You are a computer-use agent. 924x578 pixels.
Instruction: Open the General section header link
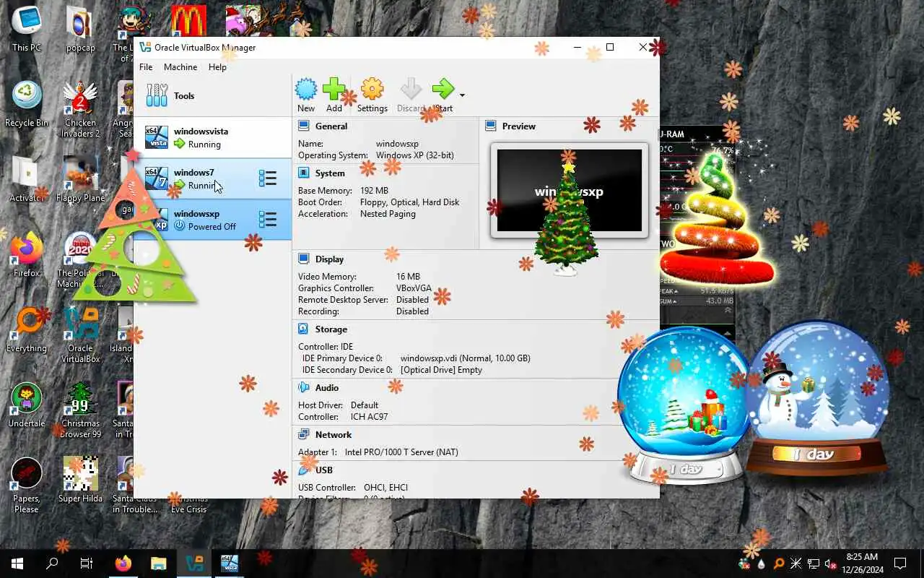pos(331,126)
